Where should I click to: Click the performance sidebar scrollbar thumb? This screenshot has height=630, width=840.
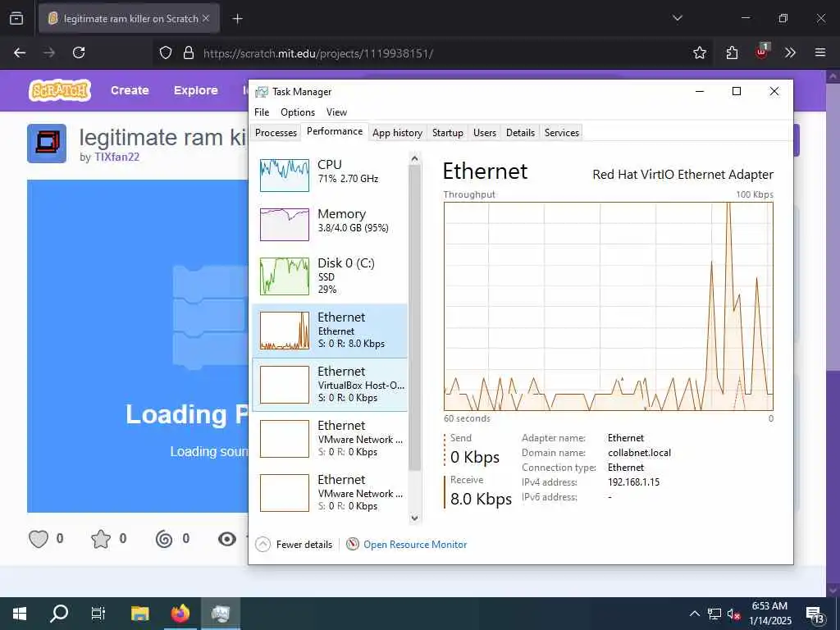click(414, 318)
